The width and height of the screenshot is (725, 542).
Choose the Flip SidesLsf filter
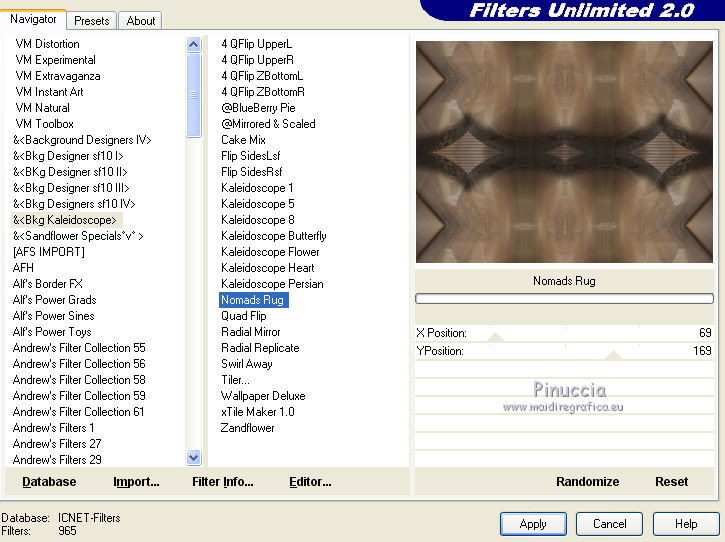[251, 156]
